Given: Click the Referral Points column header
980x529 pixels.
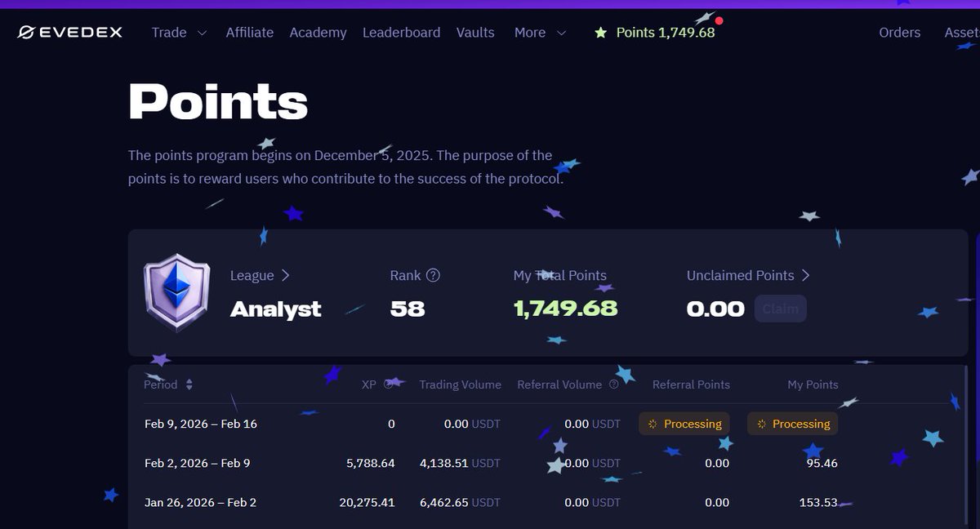Looking at the screenshot, I should pyautogui.click(x=691, y=385).
